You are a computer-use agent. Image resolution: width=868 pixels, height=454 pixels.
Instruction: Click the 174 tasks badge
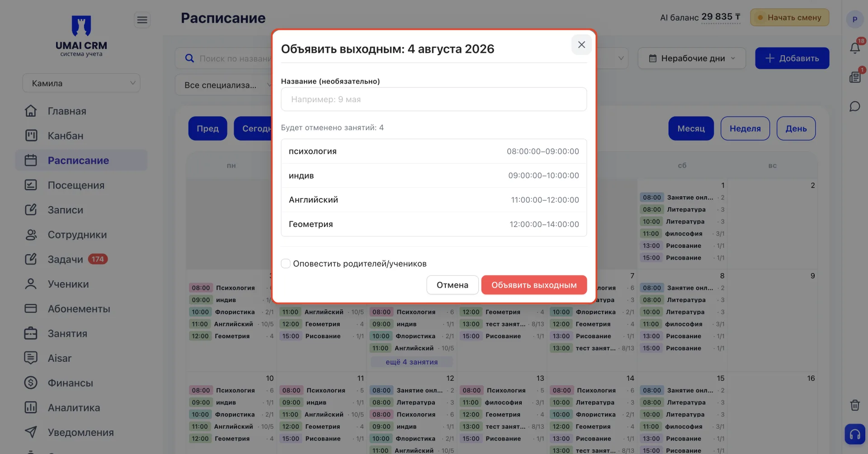coord(98,259)
